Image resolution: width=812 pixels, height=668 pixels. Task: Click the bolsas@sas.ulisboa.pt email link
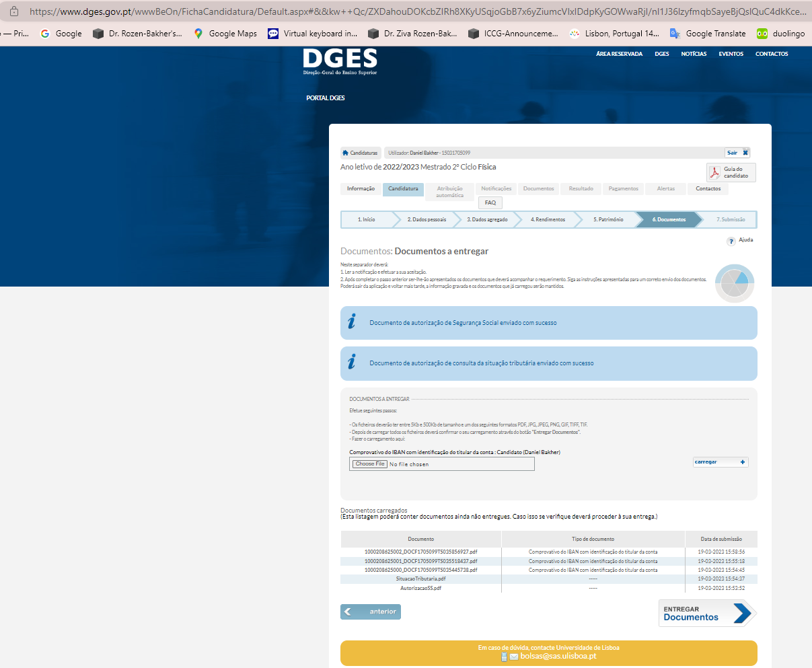558,657
